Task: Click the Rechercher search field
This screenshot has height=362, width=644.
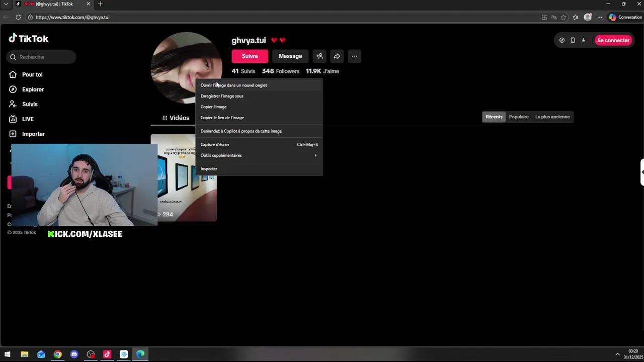Action: tap(41, 57)
